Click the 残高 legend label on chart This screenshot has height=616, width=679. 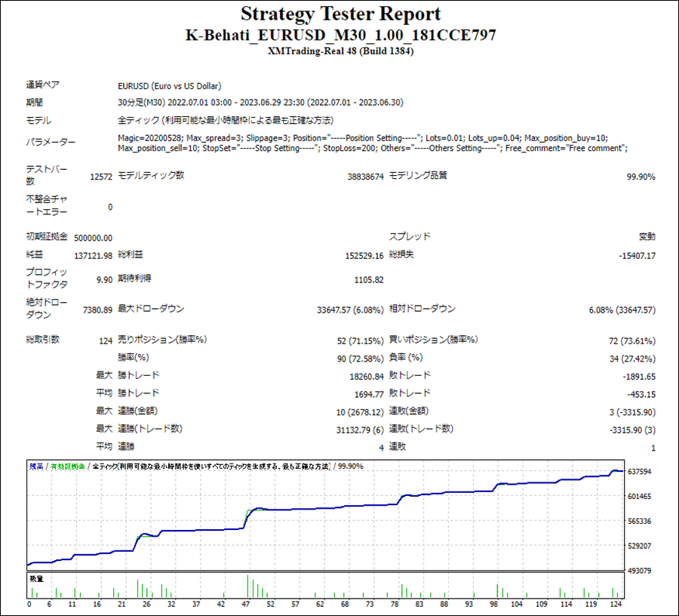coord(36,467)
